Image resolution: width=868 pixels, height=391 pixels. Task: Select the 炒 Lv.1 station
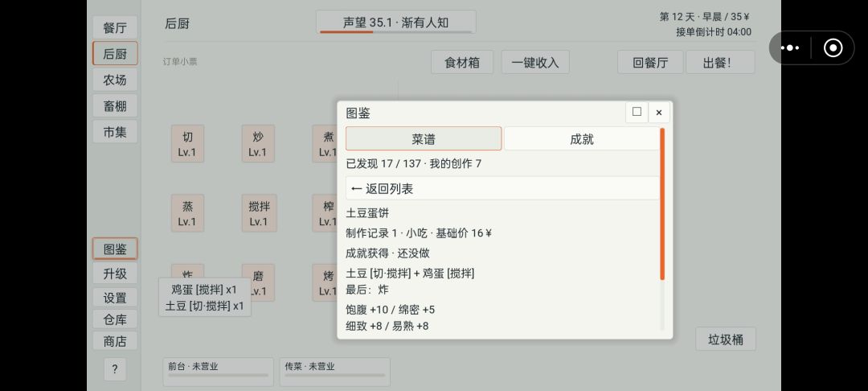click(258, 144)
